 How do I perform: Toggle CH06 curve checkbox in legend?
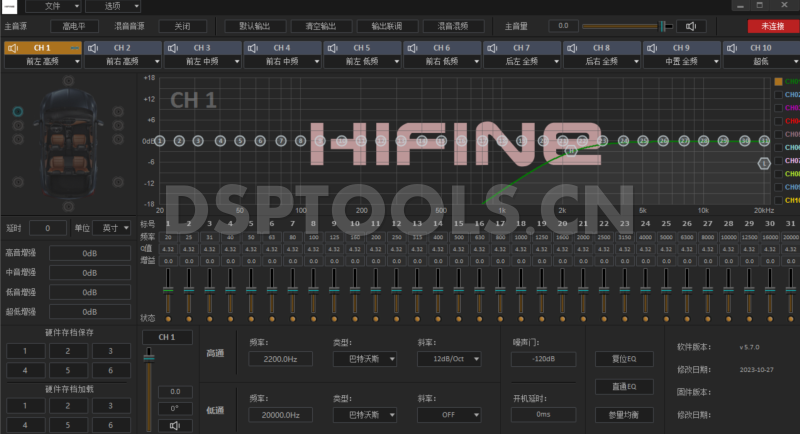click(778, 148)
